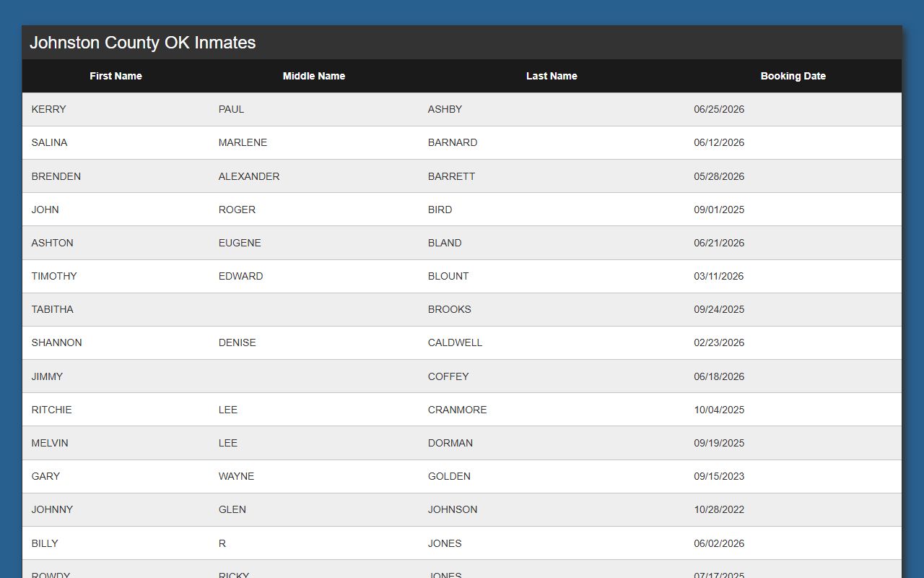
Task: Click middle name MARLENE
Action: [243, 142]
